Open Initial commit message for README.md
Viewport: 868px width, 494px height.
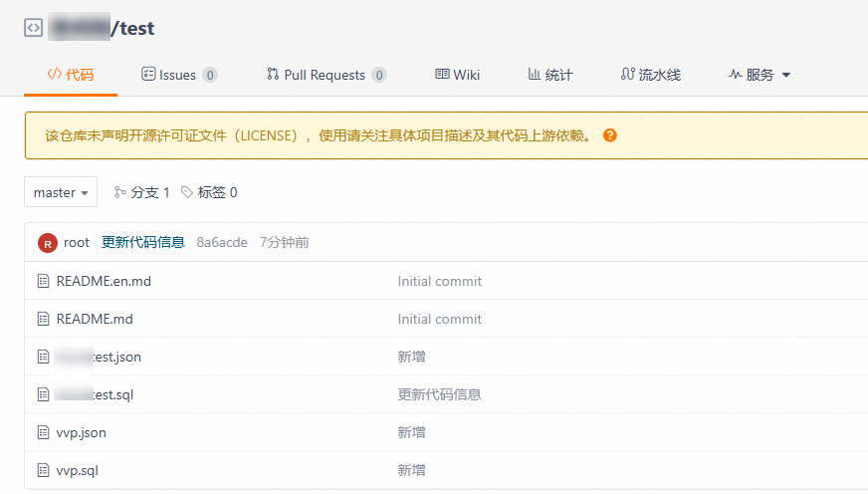point(440,319)
